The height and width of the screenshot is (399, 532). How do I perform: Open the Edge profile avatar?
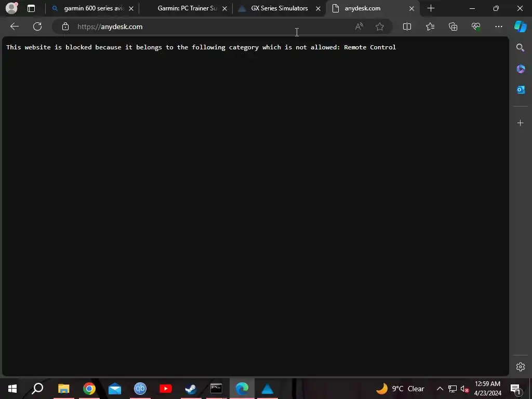point(11,8)
